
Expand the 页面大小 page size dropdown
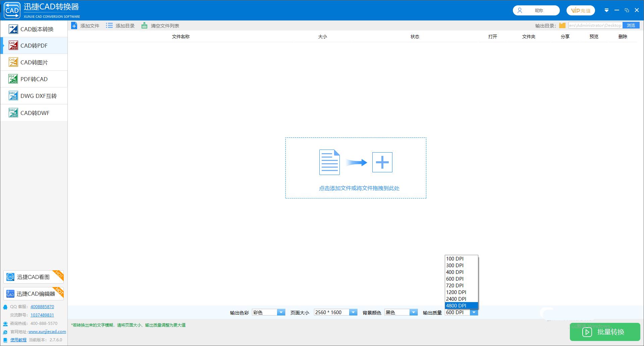coord(353,312)
